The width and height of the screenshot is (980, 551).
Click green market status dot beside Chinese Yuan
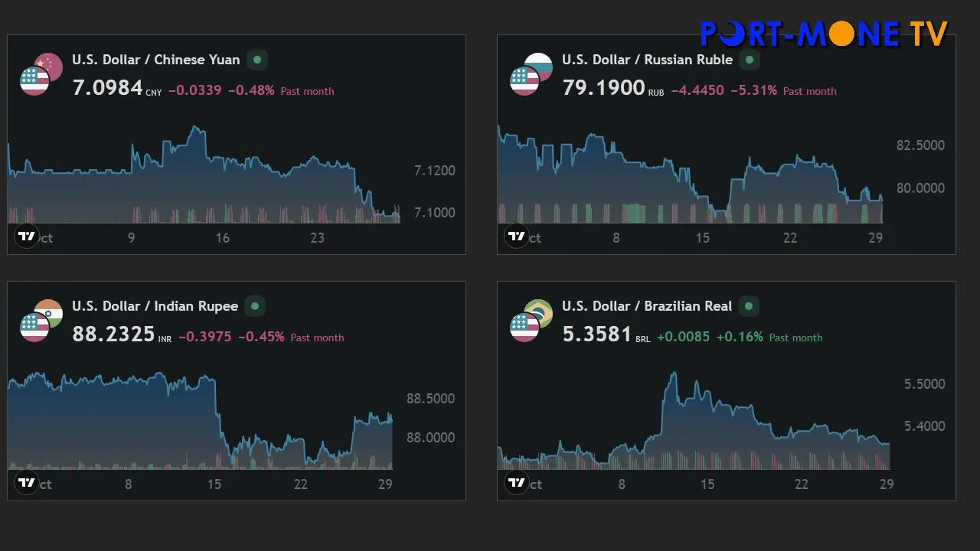(257, 60)
